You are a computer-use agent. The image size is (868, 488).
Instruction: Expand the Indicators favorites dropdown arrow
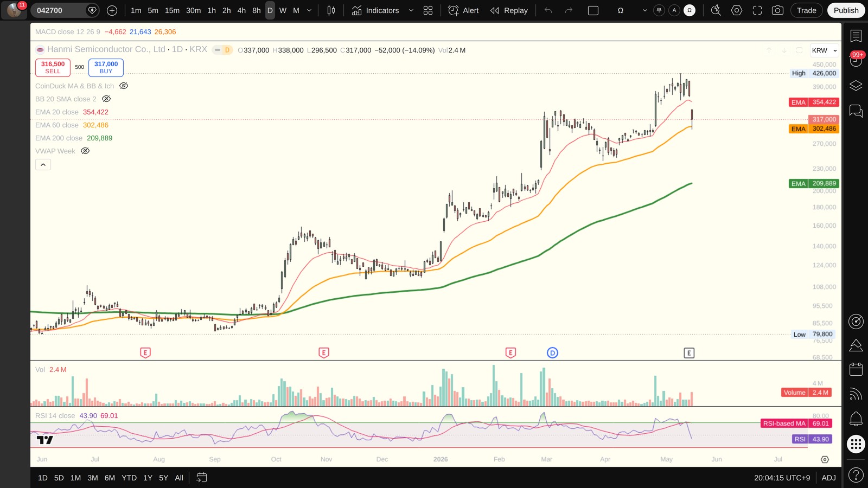click(x=411, y=10)
